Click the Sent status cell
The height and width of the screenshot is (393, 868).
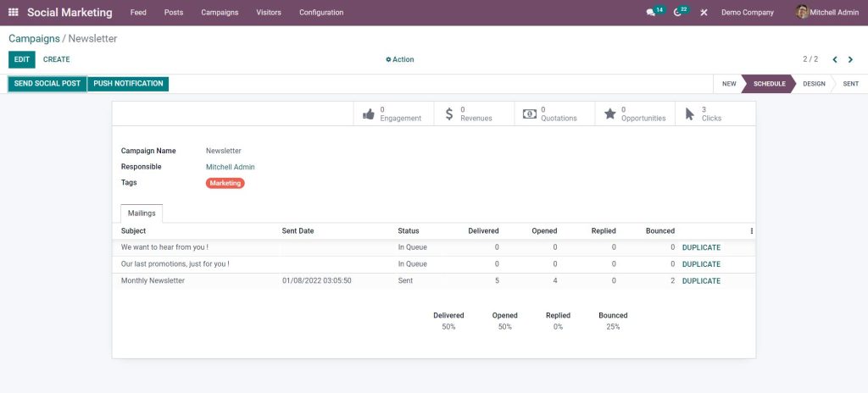tap(405, 280)
